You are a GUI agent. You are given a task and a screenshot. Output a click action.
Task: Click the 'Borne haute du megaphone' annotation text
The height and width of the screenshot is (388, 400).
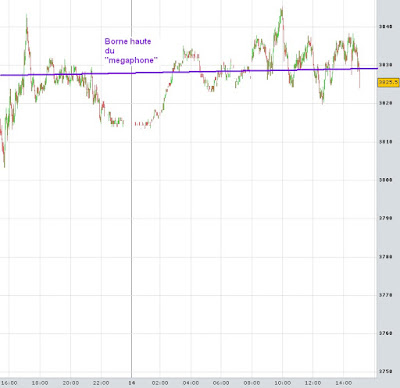click(x=131, y=51)
